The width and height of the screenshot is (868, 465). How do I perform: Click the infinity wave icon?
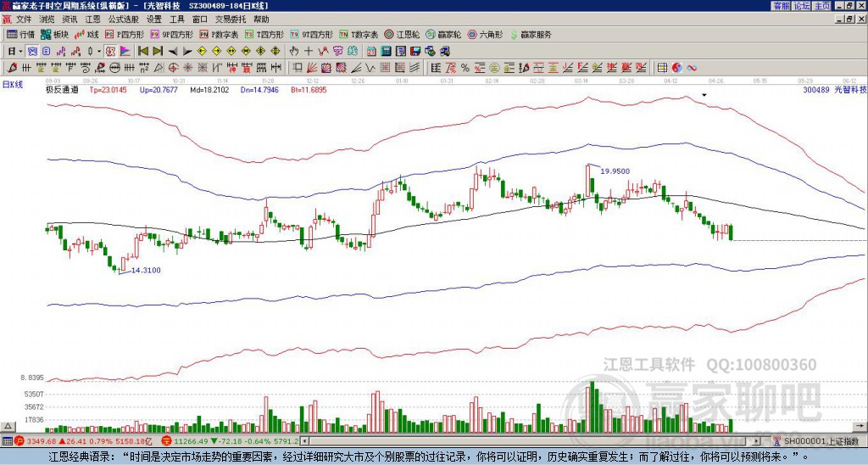692,68
